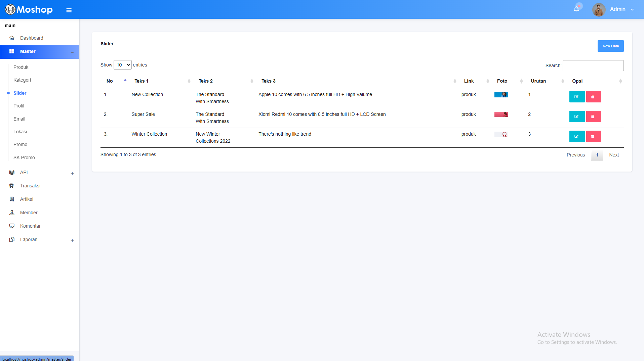This screenshot has width=644, height=361.
Task: Open the Super Sale photo thumbnail
Action: [x=501, y=115]
